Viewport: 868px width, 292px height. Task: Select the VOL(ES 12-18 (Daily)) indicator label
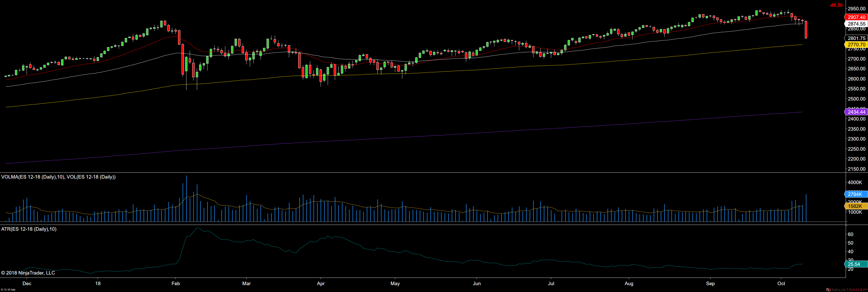(91, 177)
